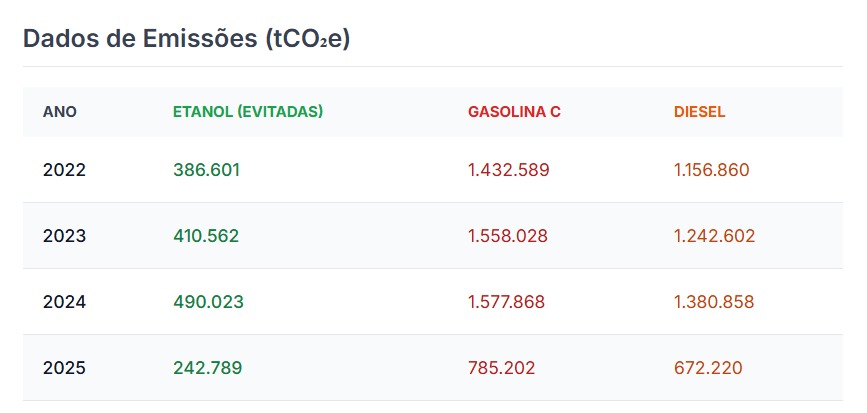Image resolution: width=867 pixels, height=413 pixels.
Task: Click gasoline value 1.432.589
Action: pos(509,170)
